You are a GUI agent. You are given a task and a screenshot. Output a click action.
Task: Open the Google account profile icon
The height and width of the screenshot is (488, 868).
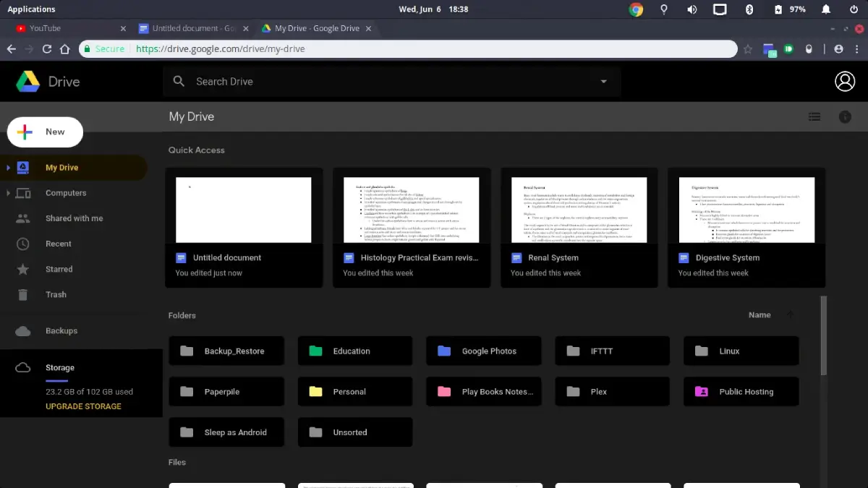[845, 81]
